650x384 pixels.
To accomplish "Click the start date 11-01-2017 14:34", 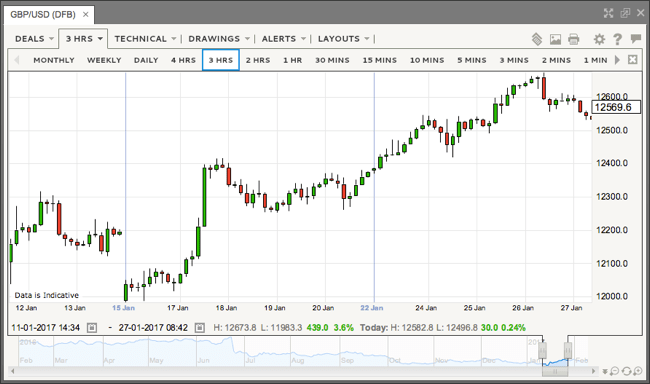I will (46, 328).
